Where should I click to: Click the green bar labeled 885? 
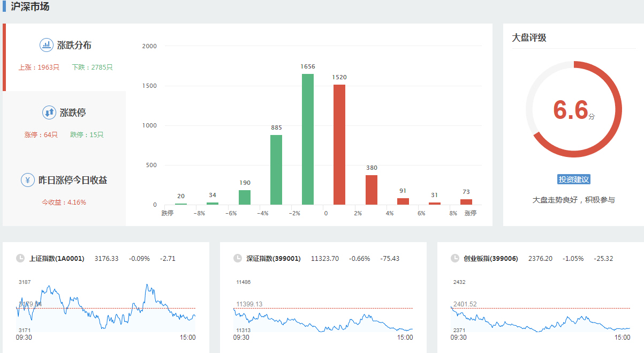pos(276,170)
